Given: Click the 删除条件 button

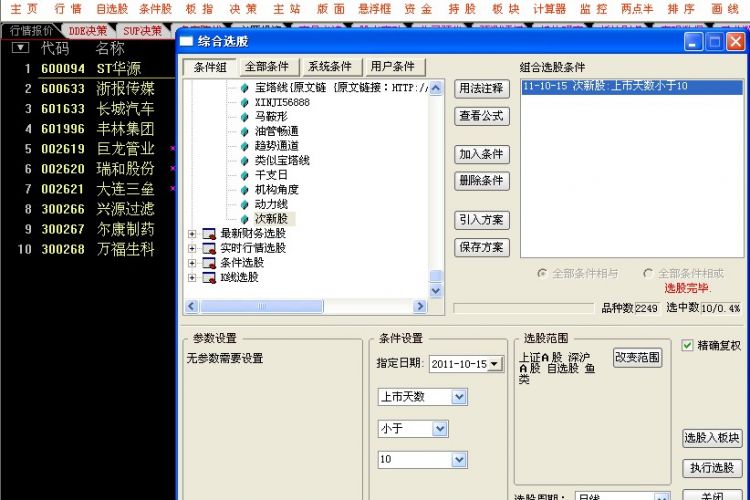Looking at the screenshot, I should (x=482, y=181).
